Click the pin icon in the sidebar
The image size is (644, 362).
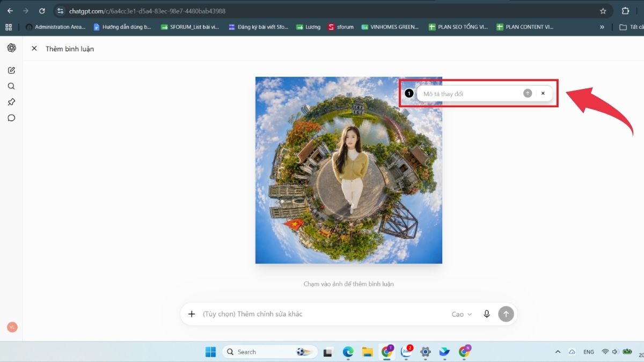coord(11,102)
